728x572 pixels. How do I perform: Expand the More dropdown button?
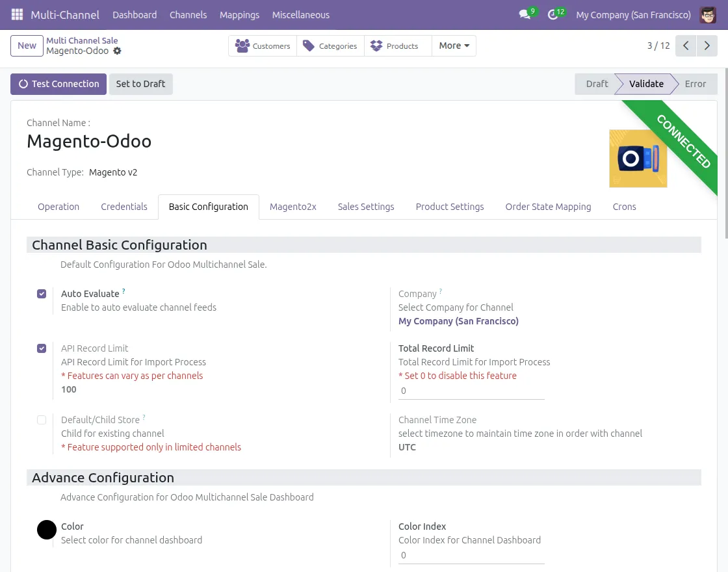(454, 45)
